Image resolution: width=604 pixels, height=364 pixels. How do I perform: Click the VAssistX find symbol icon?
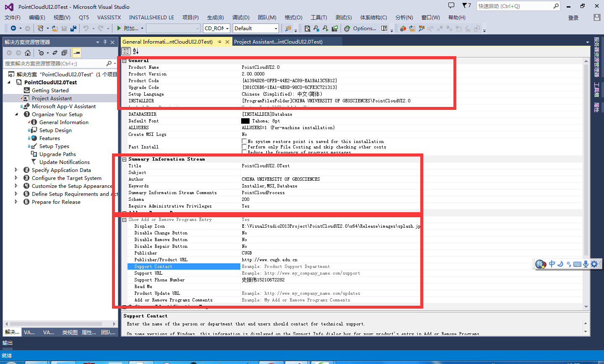tap(421, 29)
